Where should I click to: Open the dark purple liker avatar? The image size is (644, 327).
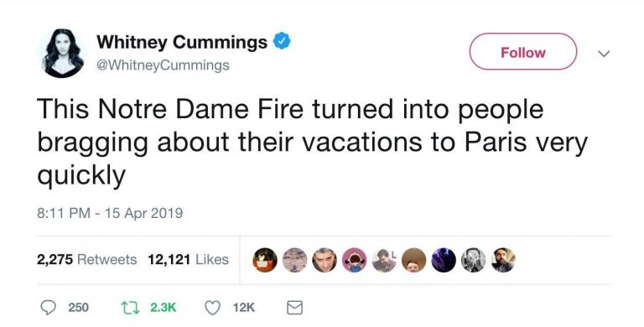coord(444,260)
